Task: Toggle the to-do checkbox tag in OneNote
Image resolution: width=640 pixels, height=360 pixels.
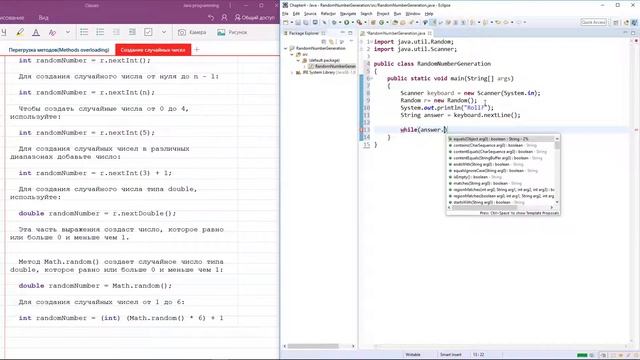Action: (148, 32)
